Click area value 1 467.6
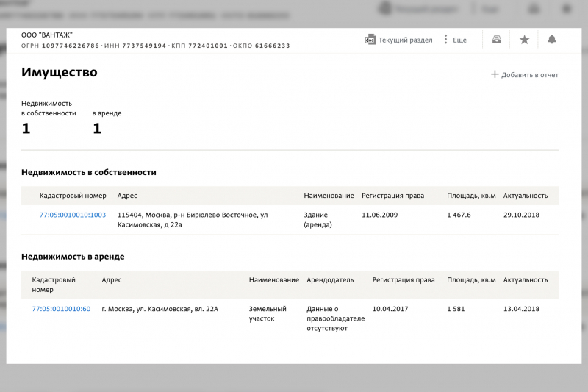Image resolution: width=588 pixels, height=392 pixels. tap(459, 215)
